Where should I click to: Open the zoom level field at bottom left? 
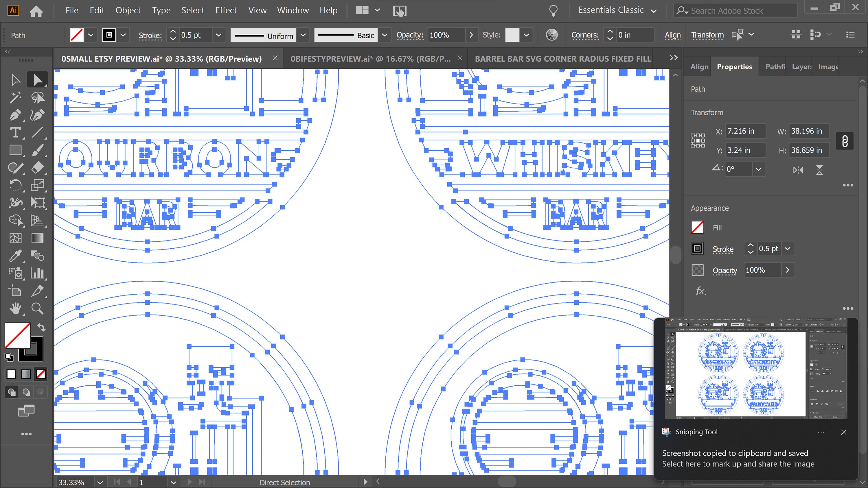(72, 482)
